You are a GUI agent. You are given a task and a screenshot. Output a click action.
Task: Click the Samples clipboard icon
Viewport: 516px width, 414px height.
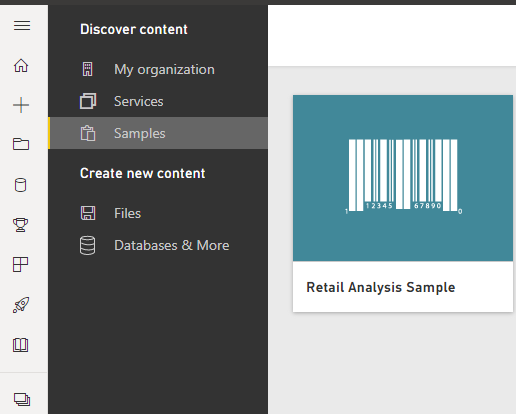[88, 133]
